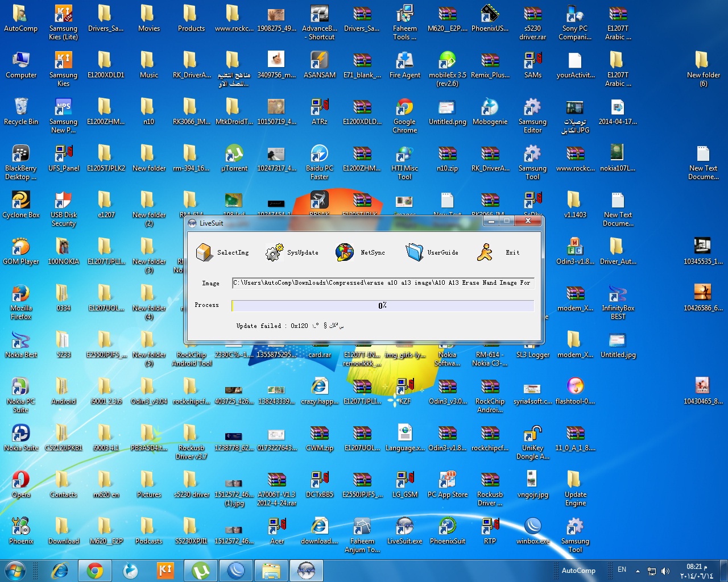Click Exit in LiveSuit toolbar

point(498,252)
